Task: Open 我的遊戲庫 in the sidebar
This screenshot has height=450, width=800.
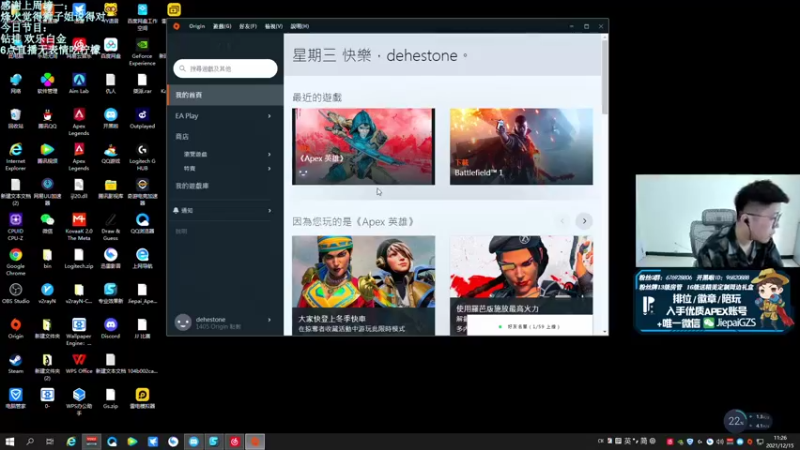Action: pos(192,186)
